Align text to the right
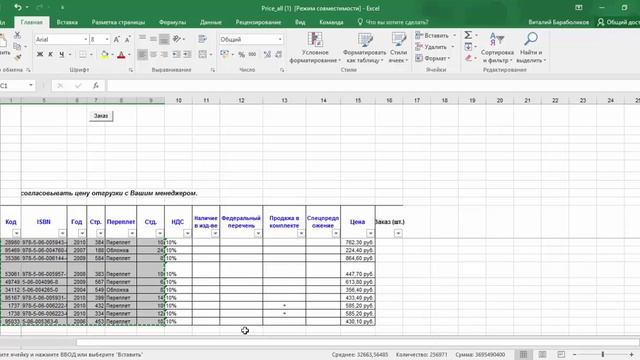This screenshot has height=360, width=640. click(164, 54)
